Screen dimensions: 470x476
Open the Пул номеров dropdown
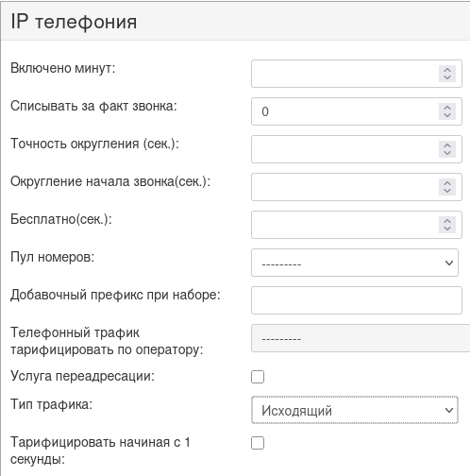[x=355, y=263]
